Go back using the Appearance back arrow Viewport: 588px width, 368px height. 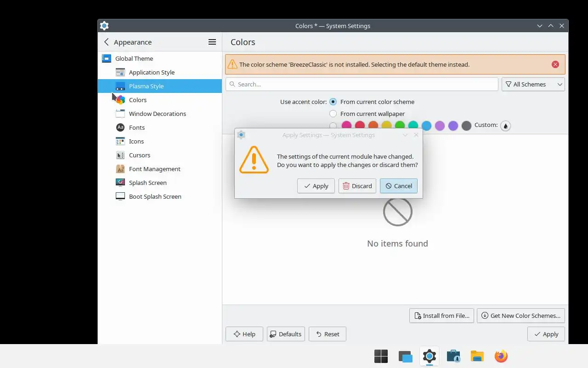107,42
